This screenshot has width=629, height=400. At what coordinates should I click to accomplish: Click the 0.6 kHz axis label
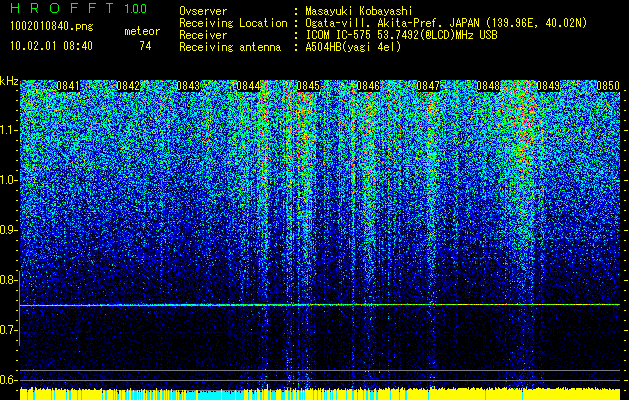tap(8, 380)
